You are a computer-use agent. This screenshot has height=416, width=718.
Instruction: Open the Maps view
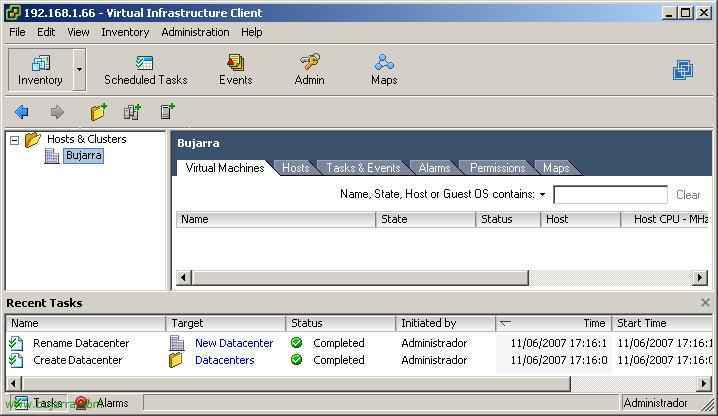[x=384, y=70]
